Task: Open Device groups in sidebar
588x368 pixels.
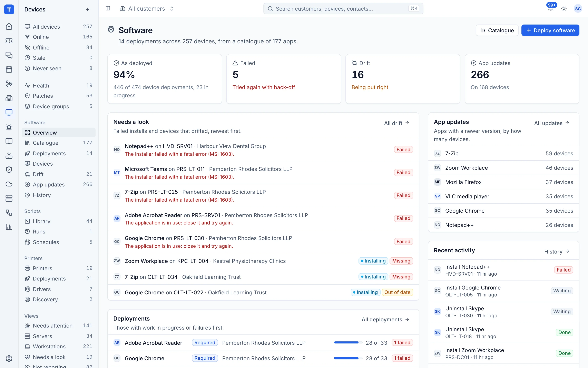Action: click(x=59, y=106)
